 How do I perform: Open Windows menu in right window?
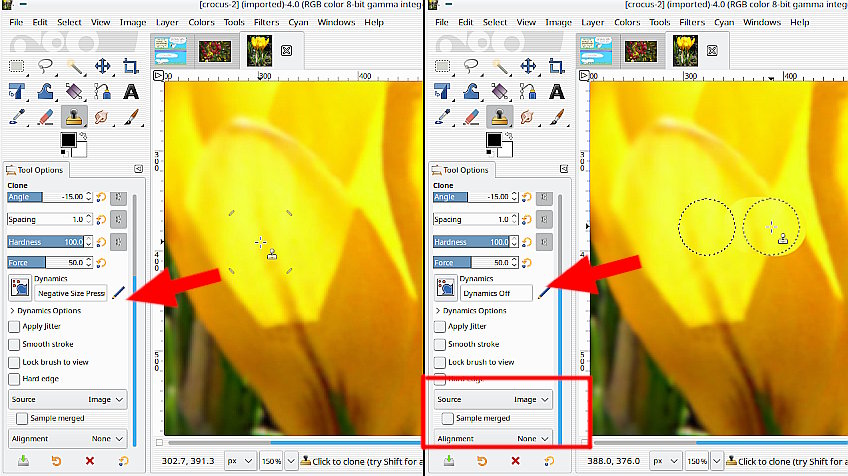click(762, 22)
